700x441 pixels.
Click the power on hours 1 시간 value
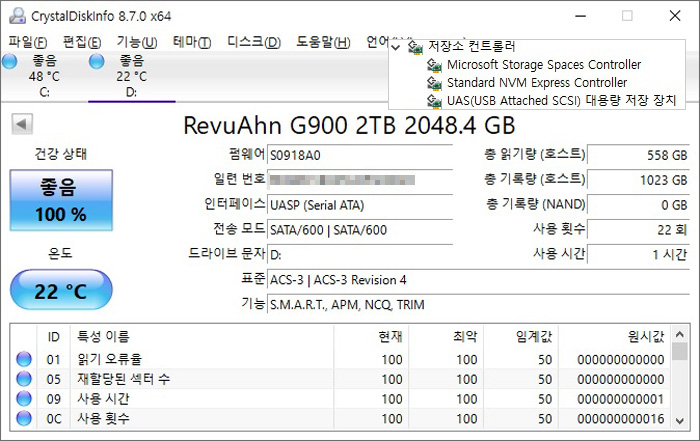tap(638, 255)
